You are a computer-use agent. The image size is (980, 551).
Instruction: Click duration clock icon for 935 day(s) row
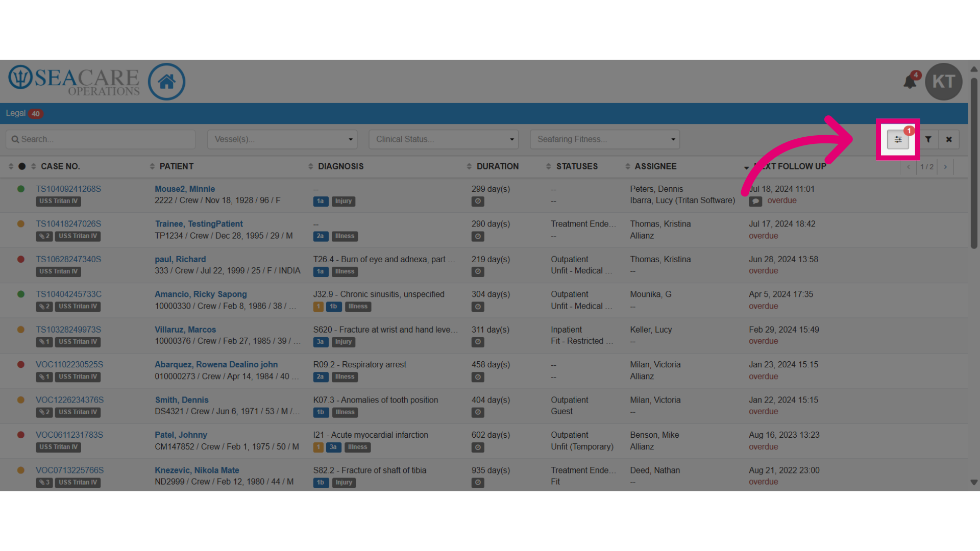tap(478, 483)
